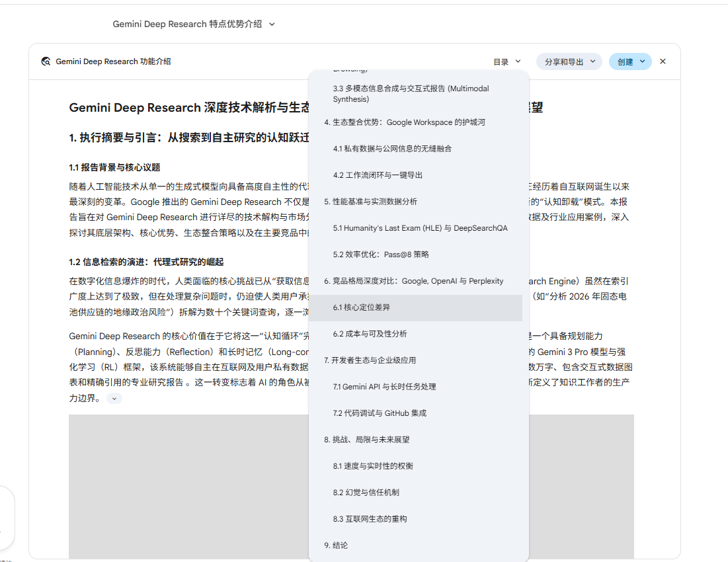728x562 pixels.
Task: Click the conversation title Gemini Deep Research 特点优势介绍
Action: (187, 24)
